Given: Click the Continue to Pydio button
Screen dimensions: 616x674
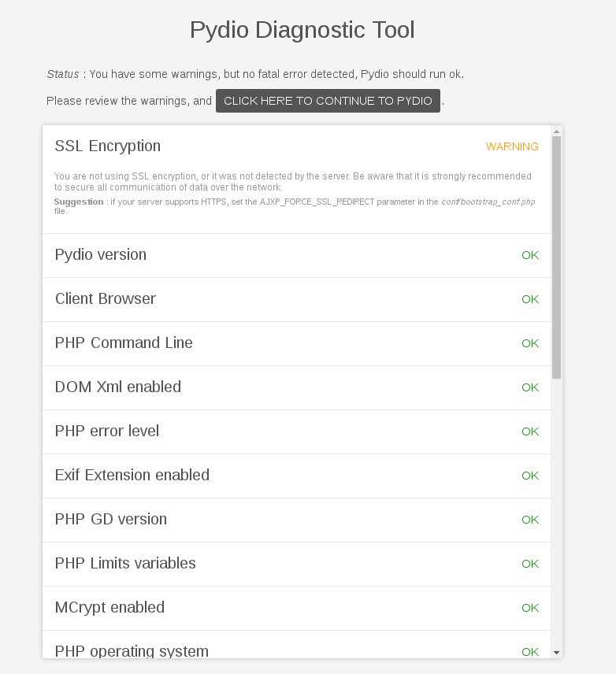Looking at the screenshot, I should click(328, 101).
